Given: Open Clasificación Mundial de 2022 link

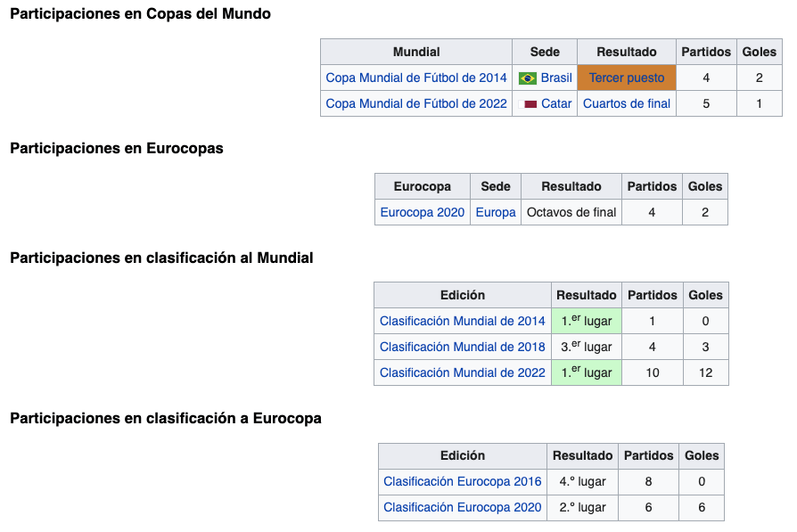Looking at the screenshot, I should [463, 373].
